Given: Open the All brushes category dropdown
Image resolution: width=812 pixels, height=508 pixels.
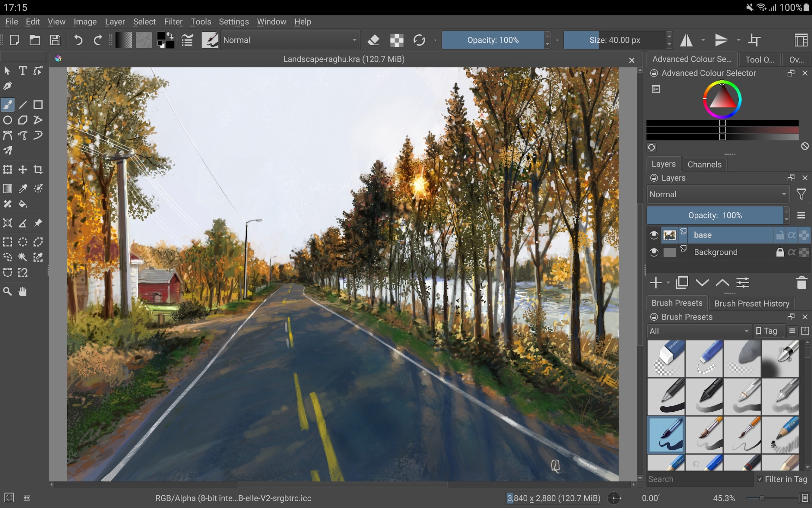Looking at the screenshot, I should [699, 331].
